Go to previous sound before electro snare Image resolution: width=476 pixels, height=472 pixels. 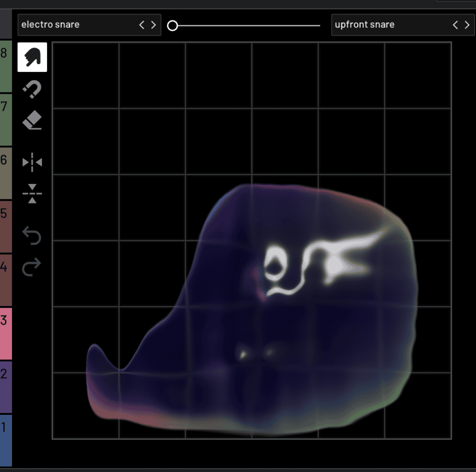click(142, 25)
